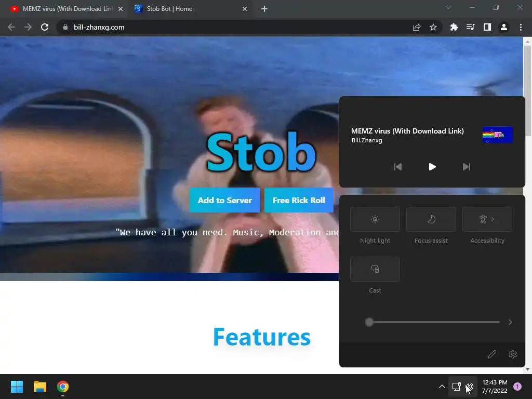Click the Free Rick Roll button
The width and height of the screenshot is (532, 399).
click(x=299, y=200)
